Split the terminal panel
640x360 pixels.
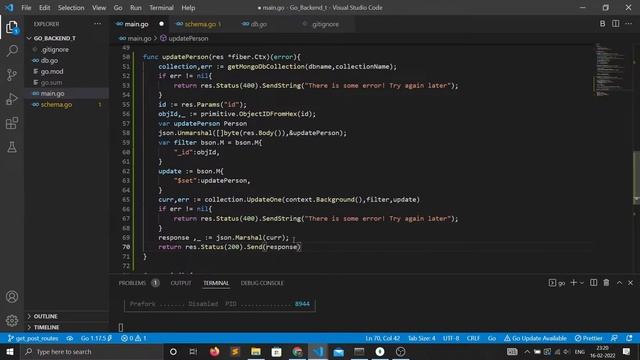(x=593, y=282)
